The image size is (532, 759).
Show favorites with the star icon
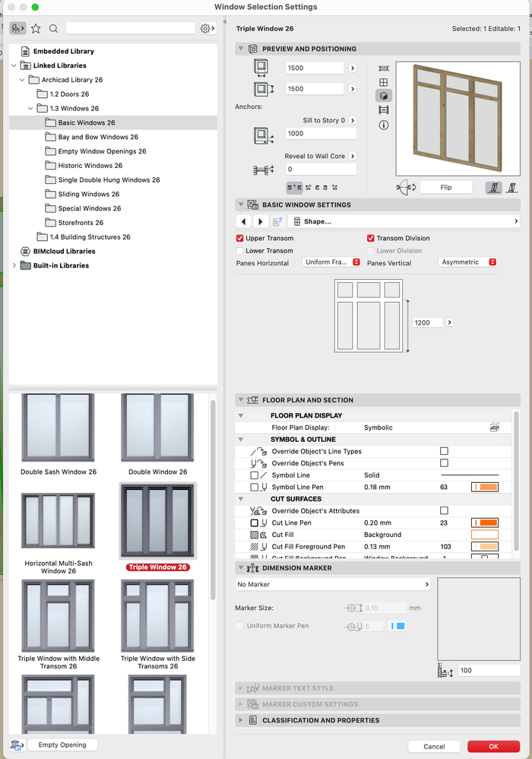36,29
